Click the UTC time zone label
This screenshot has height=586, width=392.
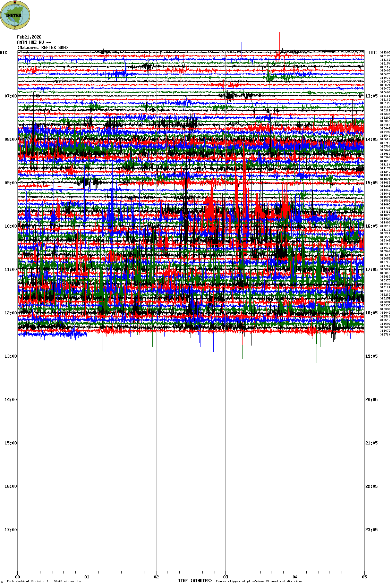[x=373, y=53]
